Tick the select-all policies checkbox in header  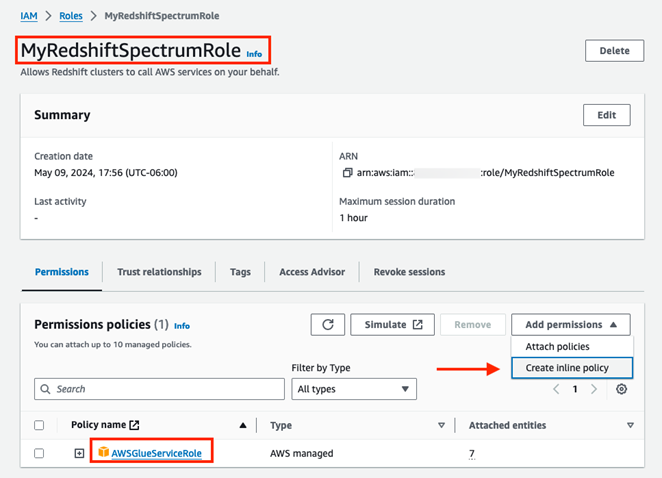pos(39,425)
